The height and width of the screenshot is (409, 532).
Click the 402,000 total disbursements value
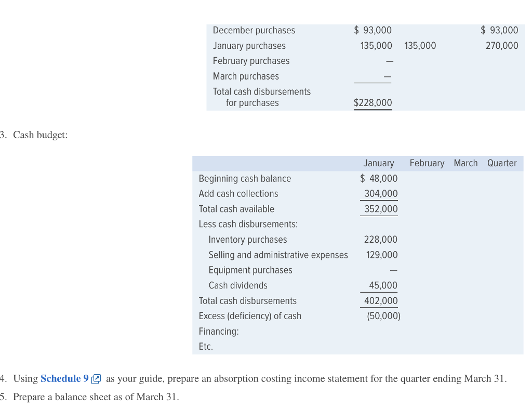(381, 301)
